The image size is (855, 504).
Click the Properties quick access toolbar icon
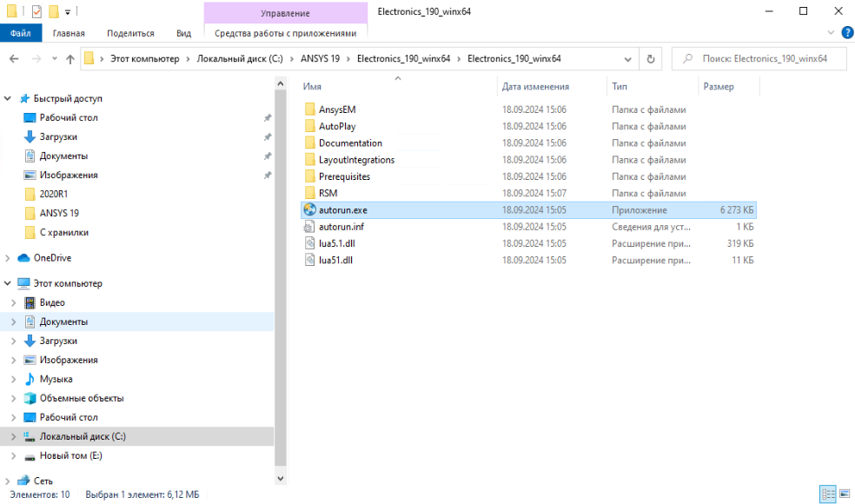pyautogui.click(x=36, y=11)
